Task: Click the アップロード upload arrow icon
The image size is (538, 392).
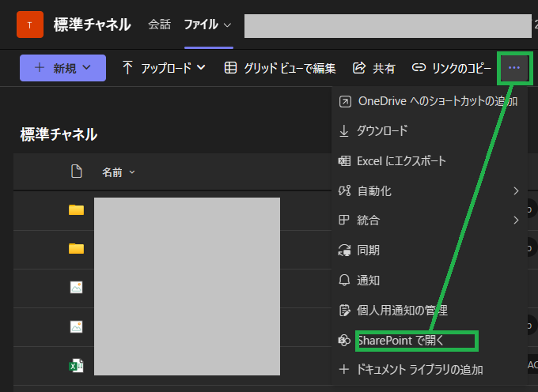Action: (127, 67)
